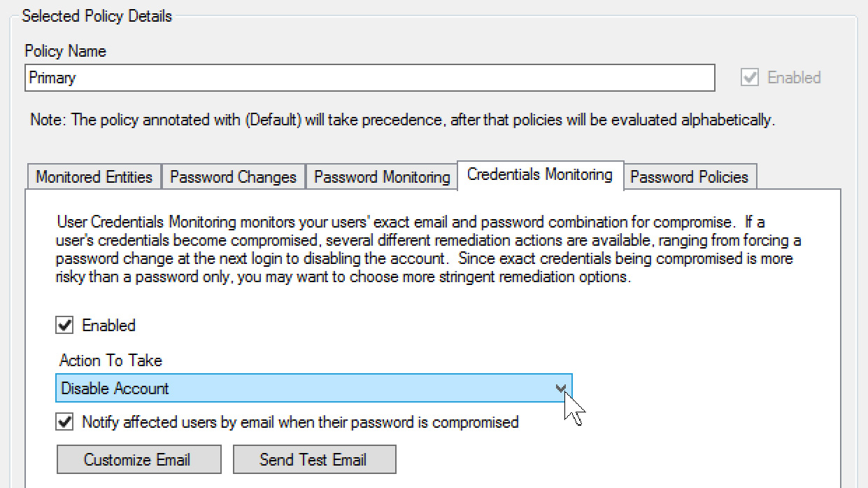Switch to the Monitored Entities tab
Screen dimensions: 868x488
click(x=94, y=177)
